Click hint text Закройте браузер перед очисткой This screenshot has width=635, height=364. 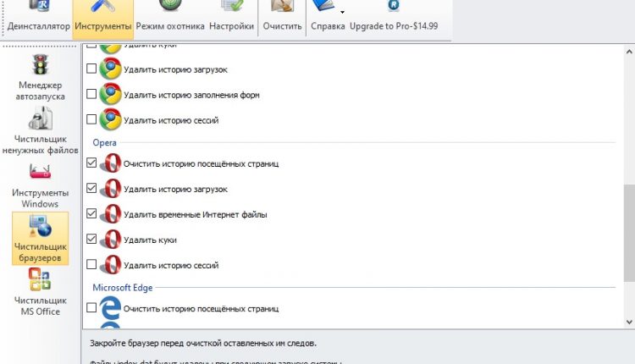203,343
